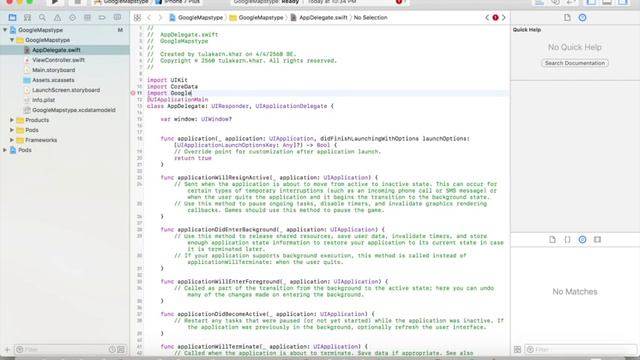The image size is (640, 360).
Task: Expand the Products folder
Action: tap(12, 120)
